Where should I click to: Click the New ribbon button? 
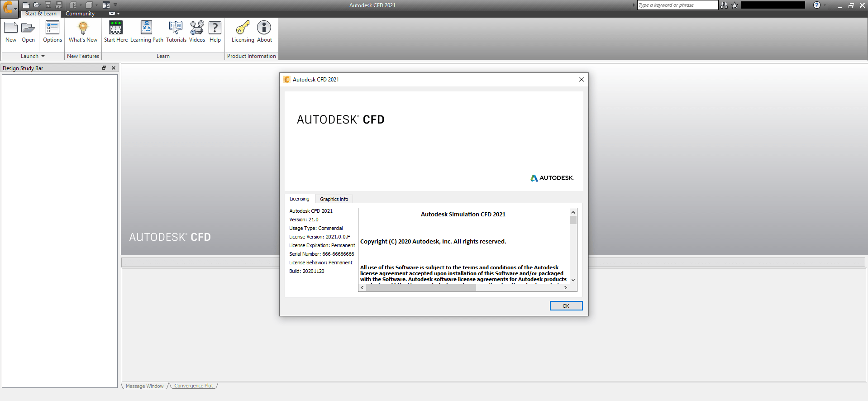(11, 32)
